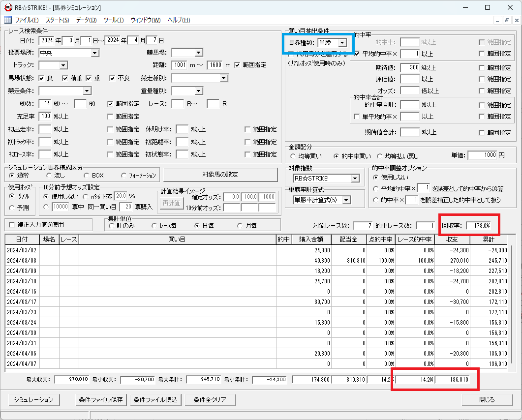522x420 pixels.
Task: Click the 条件ファイル保存 button
Action: [101, 400]
